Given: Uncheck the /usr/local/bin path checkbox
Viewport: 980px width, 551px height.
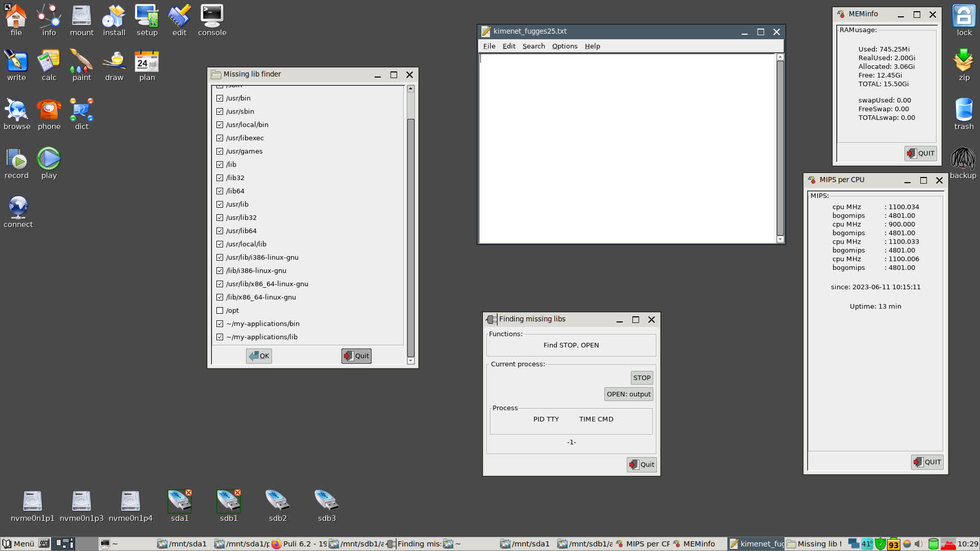Looking at the screenshot, I should (219, 124).
